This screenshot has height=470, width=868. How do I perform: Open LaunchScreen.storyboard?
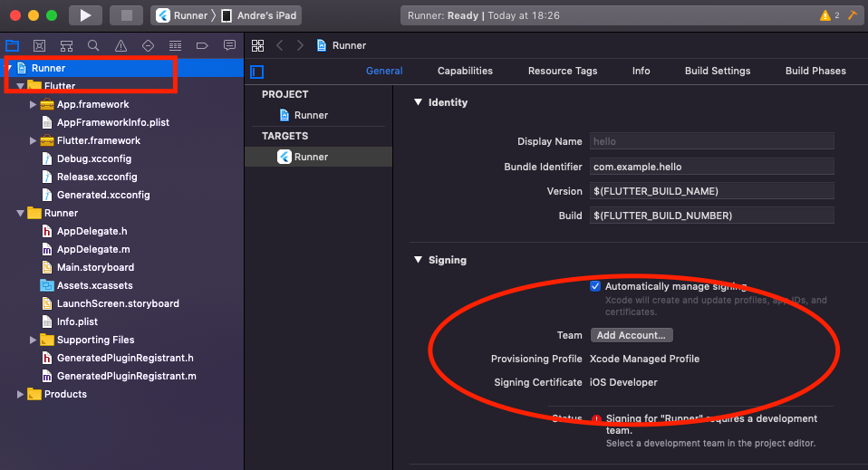click(118, 303)
